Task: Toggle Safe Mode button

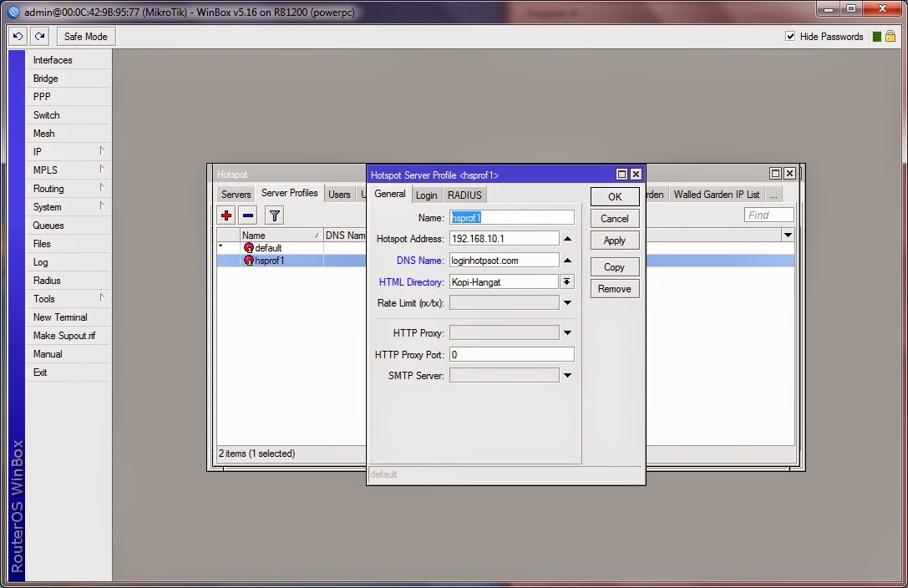Action: tap(86, 37)
